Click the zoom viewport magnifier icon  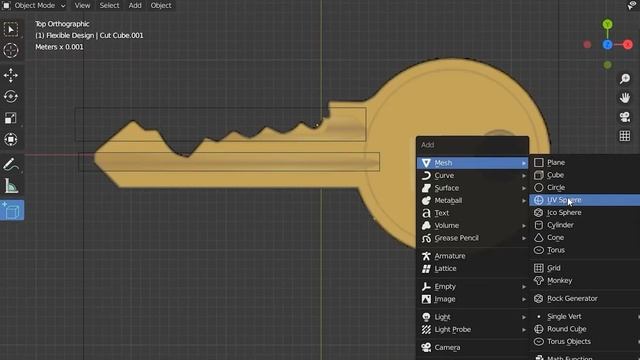[x=624, y=79]
